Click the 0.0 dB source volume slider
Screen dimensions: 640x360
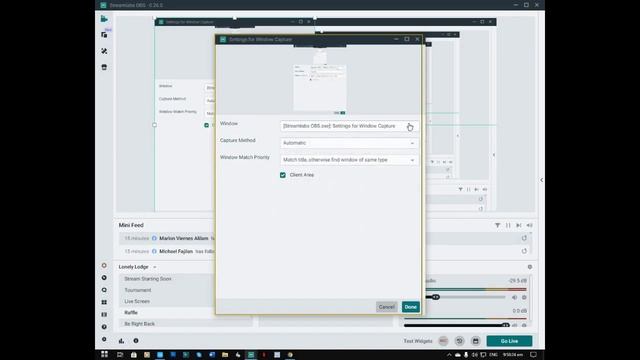(457, 325)
